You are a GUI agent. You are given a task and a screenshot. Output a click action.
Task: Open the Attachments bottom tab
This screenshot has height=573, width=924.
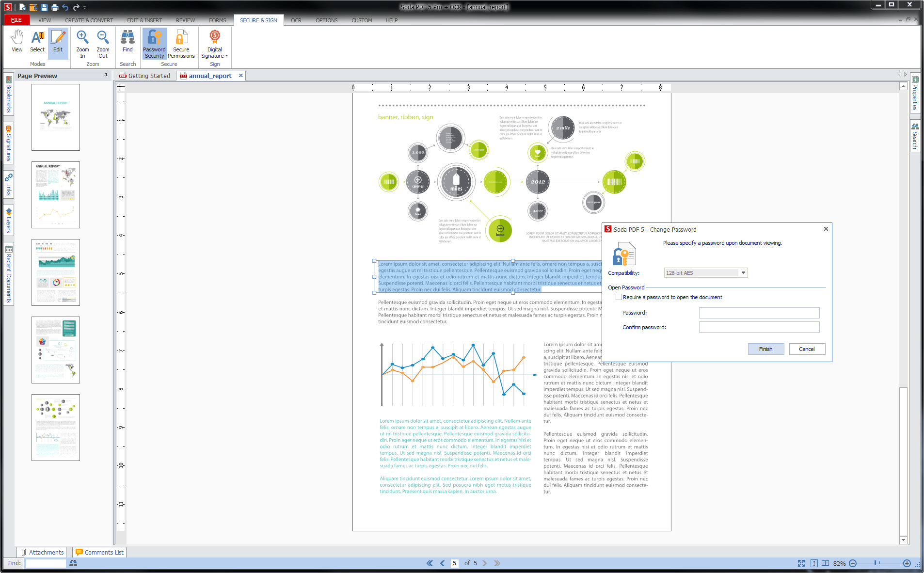point(42,552)
